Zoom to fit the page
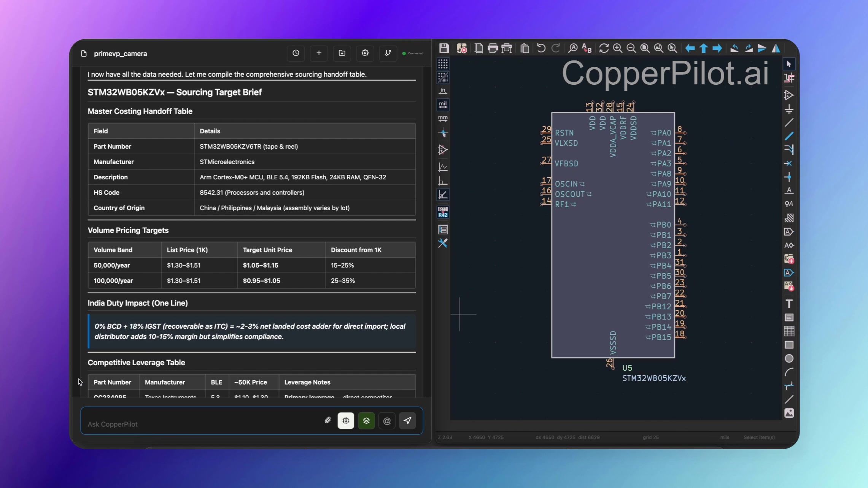This screenshot has height=488, width=868. (x=645, y=48)
